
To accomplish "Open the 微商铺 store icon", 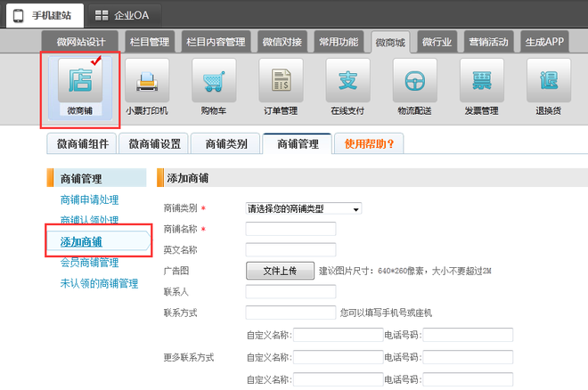I will (x=79, y=81).
